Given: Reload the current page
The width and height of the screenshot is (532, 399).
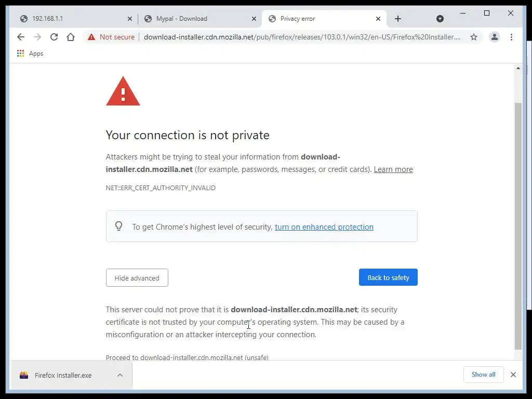Looking at the screenshot, I should point(54,37).
